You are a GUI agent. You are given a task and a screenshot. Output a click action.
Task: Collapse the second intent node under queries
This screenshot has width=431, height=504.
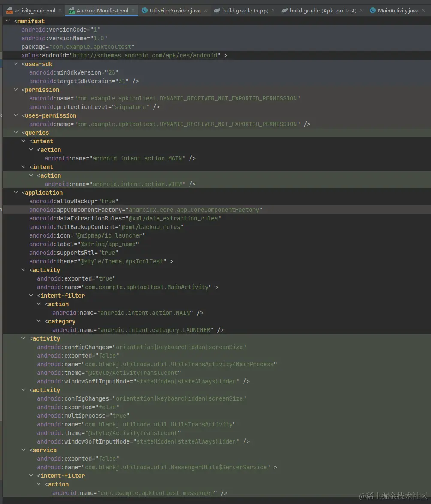coord(24,167)
